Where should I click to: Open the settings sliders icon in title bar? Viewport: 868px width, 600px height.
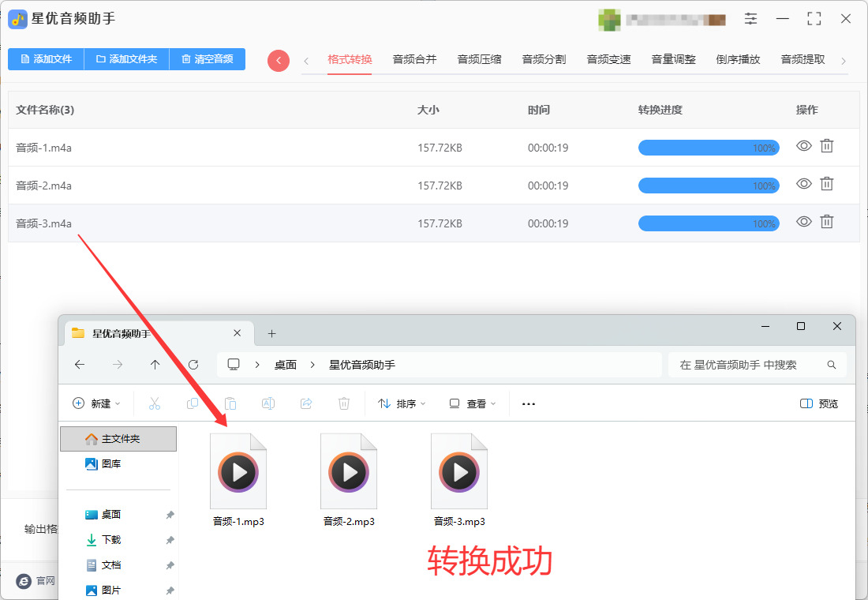tap(750, 19)
